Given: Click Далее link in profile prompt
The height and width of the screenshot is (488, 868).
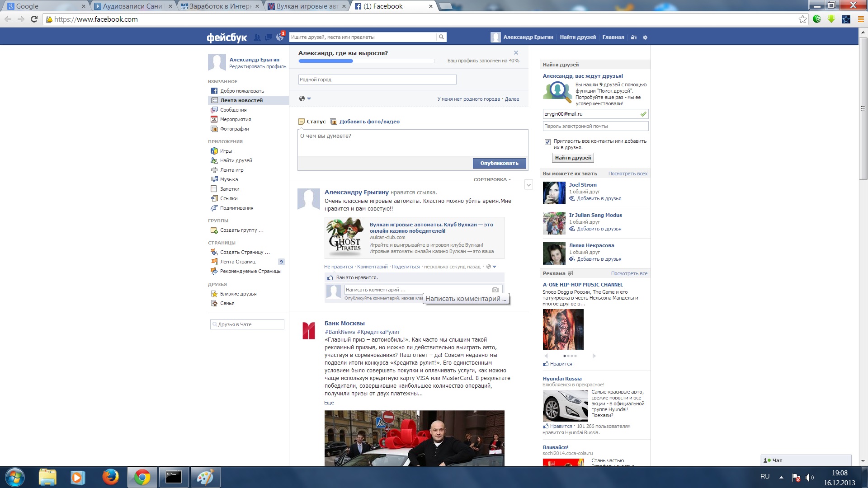Looking at the screenshot, I should (x=512, y=99).
